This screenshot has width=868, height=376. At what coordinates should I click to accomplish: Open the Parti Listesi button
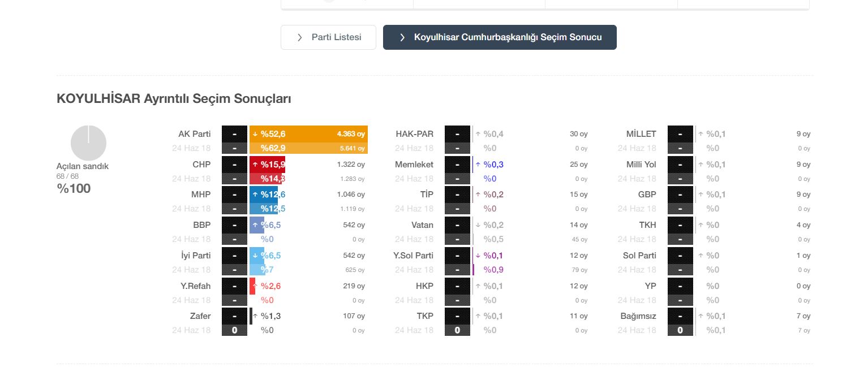pos(328,37)
